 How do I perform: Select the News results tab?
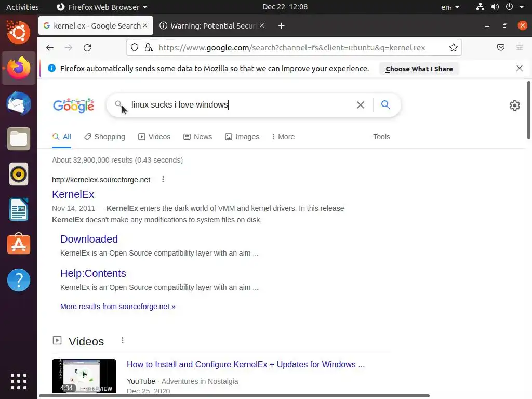pyautogui.click(x=198, y=137)
